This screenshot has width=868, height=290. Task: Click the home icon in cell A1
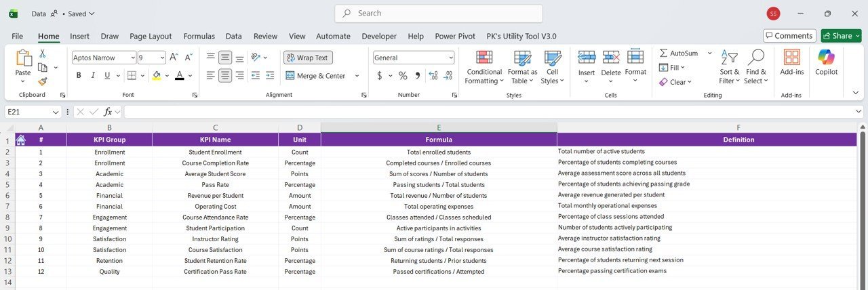coord(20,140)
